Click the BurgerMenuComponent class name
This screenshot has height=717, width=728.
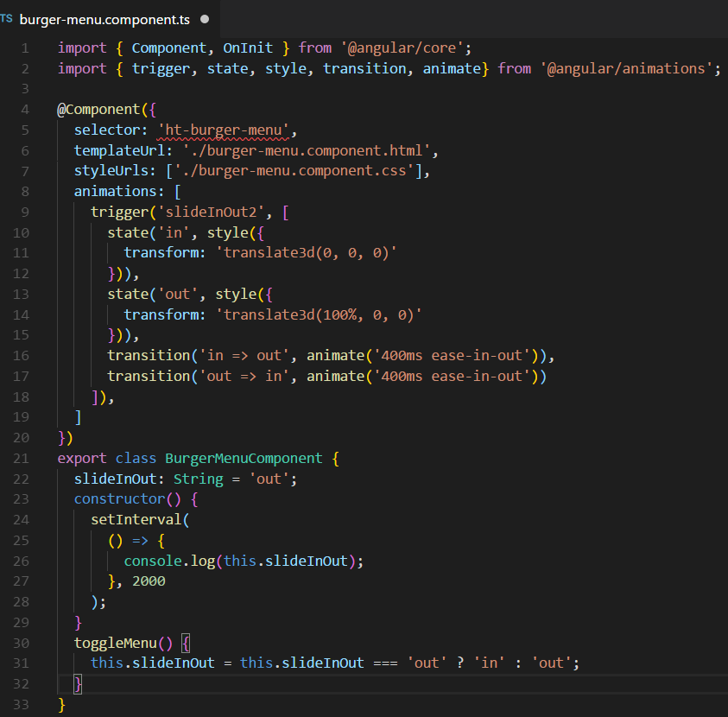pyautogui.click(x=244, y=459)
